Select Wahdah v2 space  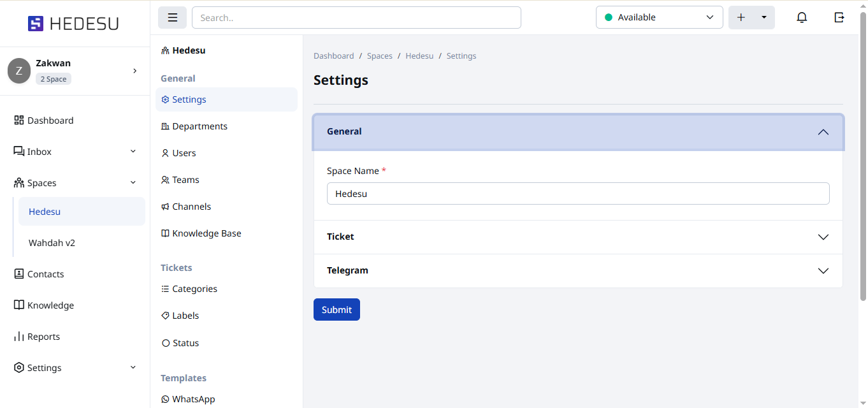coord(52,243)
